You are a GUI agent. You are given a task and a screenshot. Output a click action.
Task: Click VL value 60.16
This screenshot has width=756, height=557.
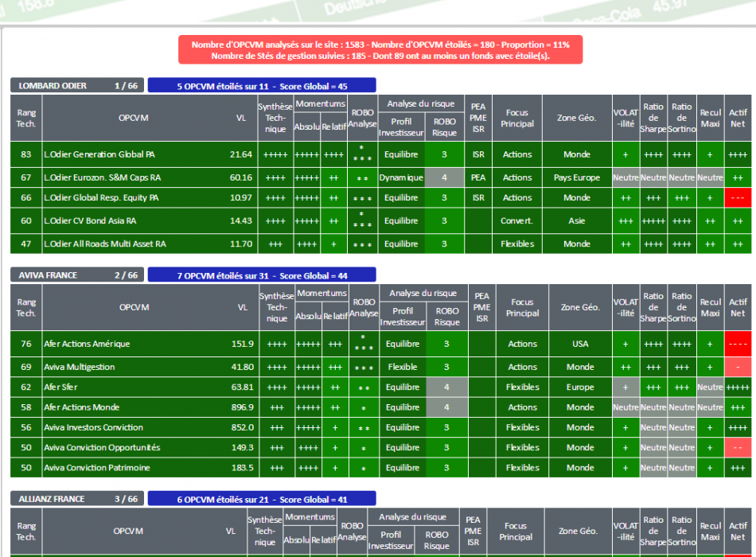[241, 177]
